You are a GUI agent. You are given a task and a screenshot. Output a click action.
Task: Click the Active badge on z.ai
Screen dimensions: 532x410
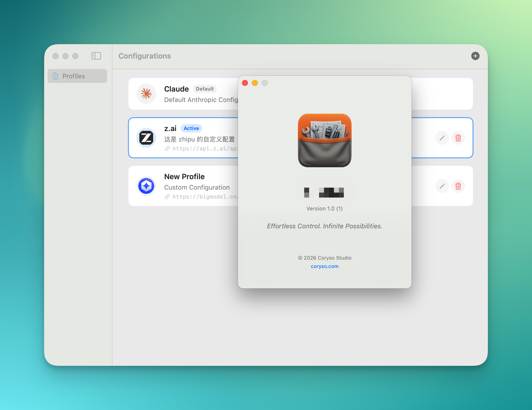point(191,128)
